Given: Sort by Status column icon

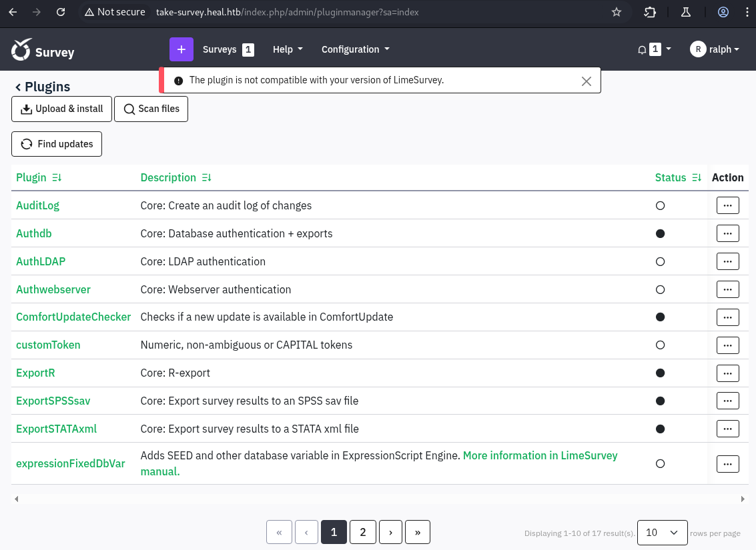Looking at the screenshot, I should 697,178.
